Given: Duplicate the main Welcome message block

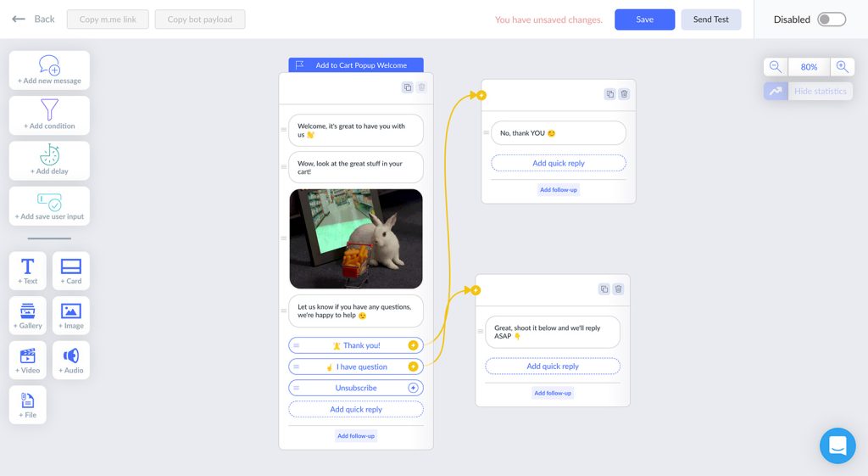Looking at the screenshot, I should pos(408,87).
